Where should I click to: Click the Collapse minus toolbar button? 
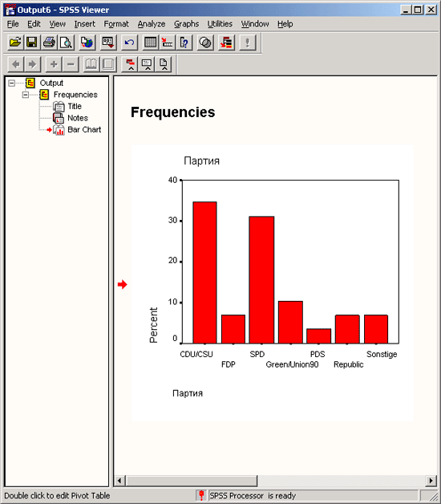[71, 64]
